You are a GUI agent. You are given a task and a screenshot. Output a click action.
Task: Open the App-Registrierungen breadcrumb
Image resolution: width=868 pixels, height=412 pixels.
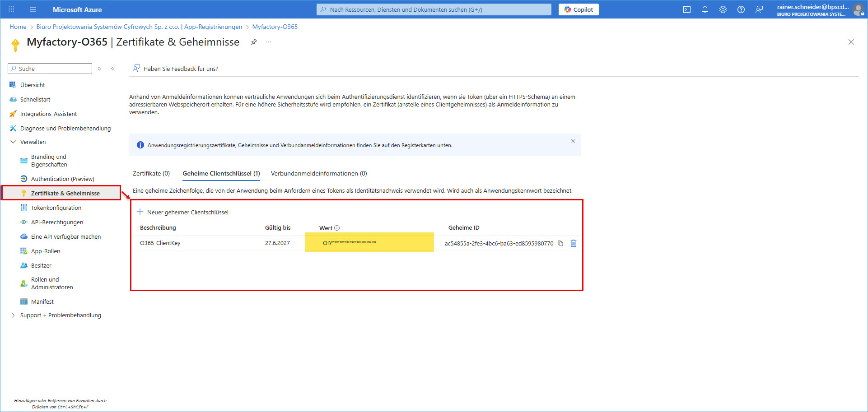click(139, 27)
